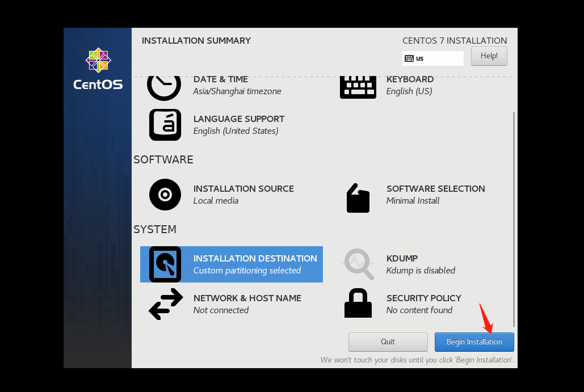This screenshot has width=584, height=392.
Task: Open the Help! button
Action: point(489,56)
